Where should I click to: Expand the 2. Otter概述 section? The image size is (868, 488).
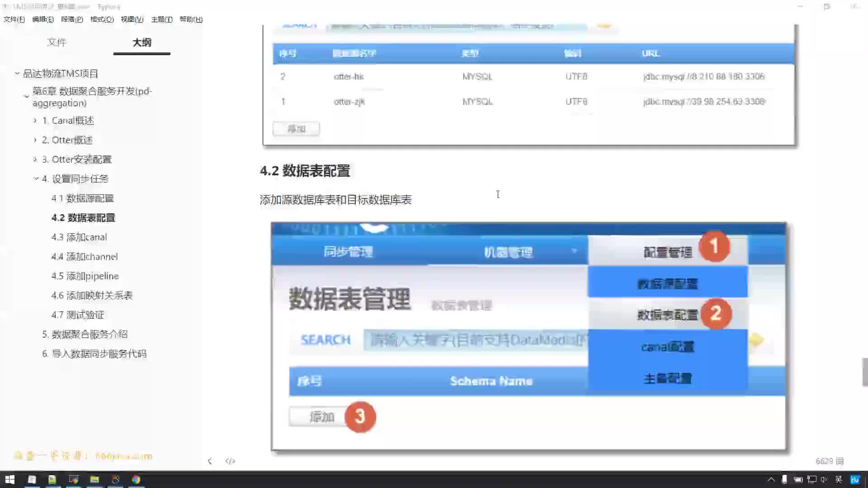click(35, 140)
